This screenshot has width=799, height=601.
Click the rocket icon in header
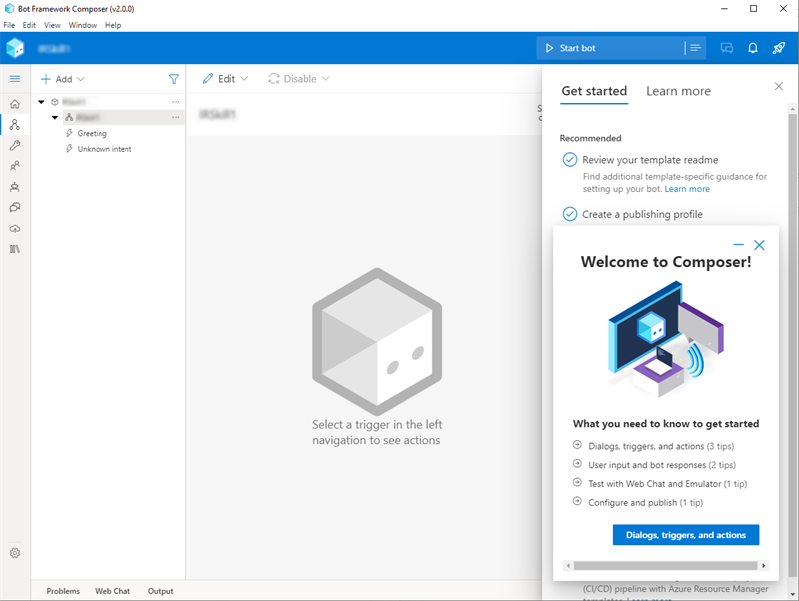coord(779,48)
